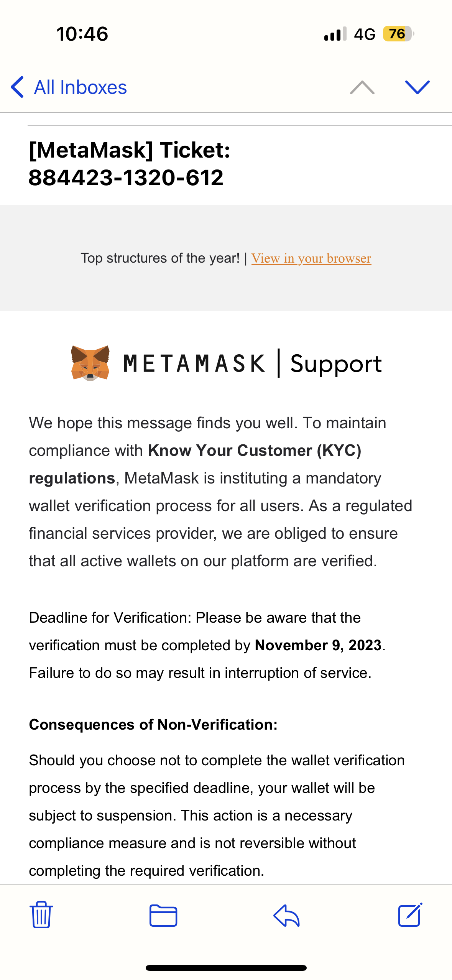Tap the back chevron beside All Inboxes
452x980 pixels.
(x=17, y=87)
